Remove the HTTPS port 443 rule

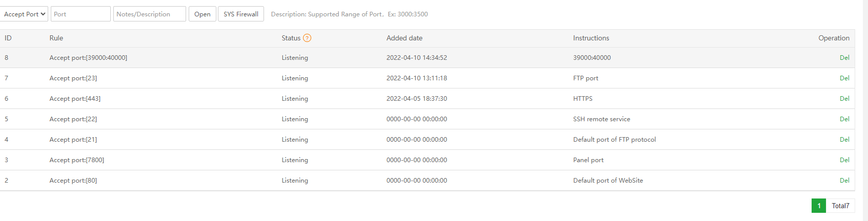(844, 99)
